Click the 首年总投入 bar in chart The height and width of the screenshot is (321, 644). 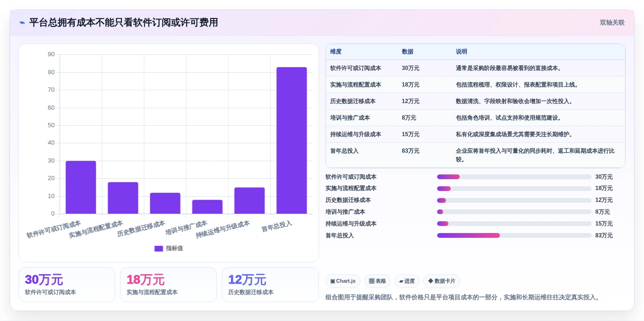[292, 140]
